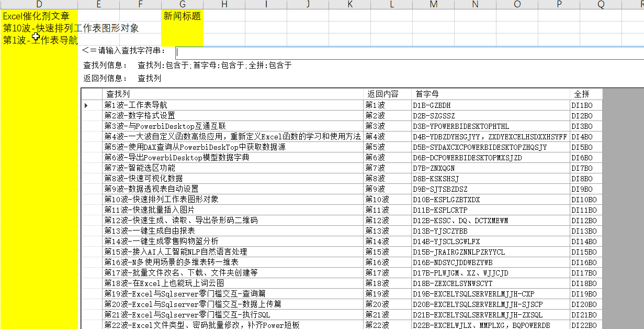Select worksheet column Q header
Image resolution: width=644 pixels, height=329 pixels.
(601, 4)
